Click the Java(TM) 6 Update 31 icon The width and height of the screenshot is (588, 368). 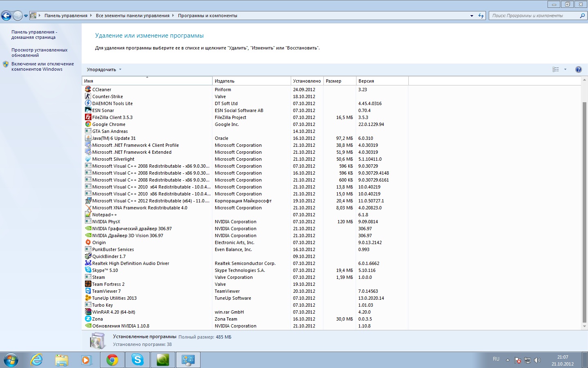(88, 138)
